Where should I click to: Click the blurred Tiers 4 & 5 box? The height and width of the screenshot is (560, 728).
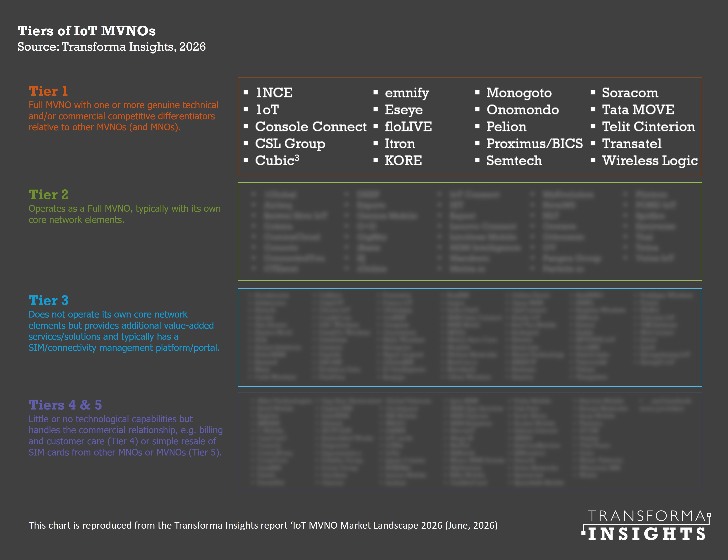coord(470,442)
